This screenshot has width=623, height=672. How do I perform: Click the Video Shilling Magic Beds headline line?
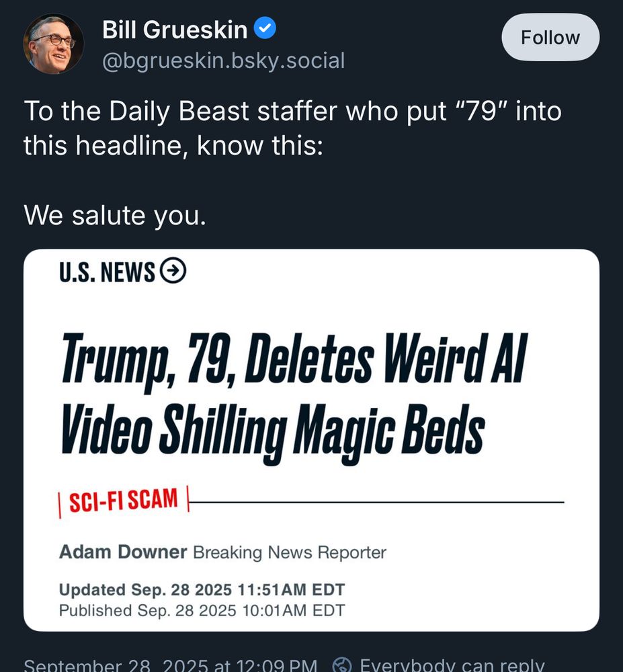[272, 433]
